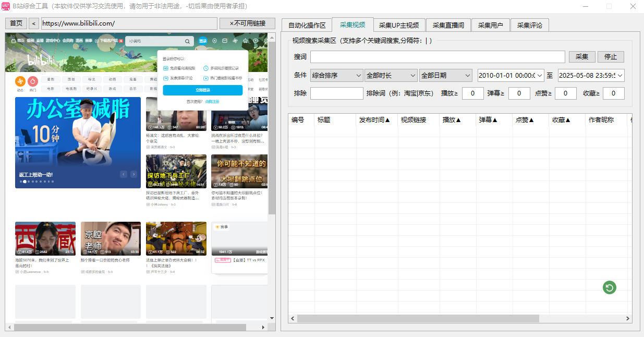Viewport: 644px width, 337px height.
Task: Click the blue 登录 avatar icon
Action: point(203,41)
